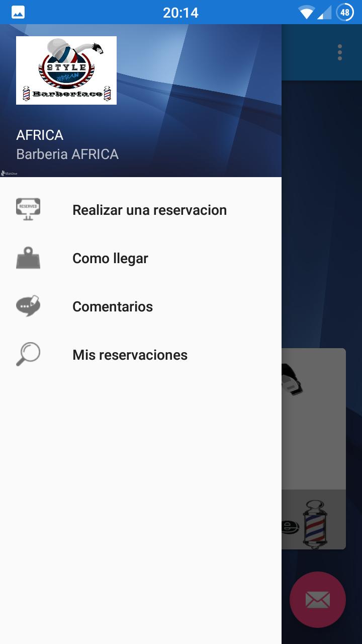
Task: Open the three-dot overflow menu
Action: tap(340, 52)
